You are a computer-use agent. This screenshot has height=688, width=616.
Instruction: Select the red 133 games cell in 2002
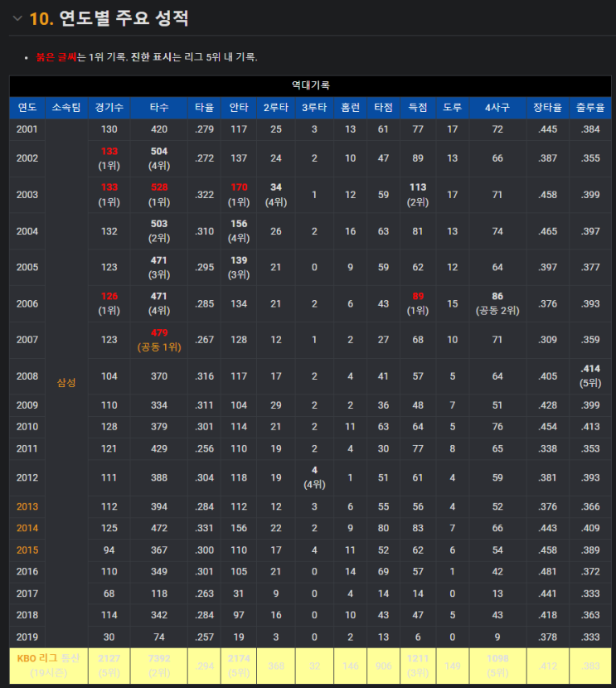109,158
